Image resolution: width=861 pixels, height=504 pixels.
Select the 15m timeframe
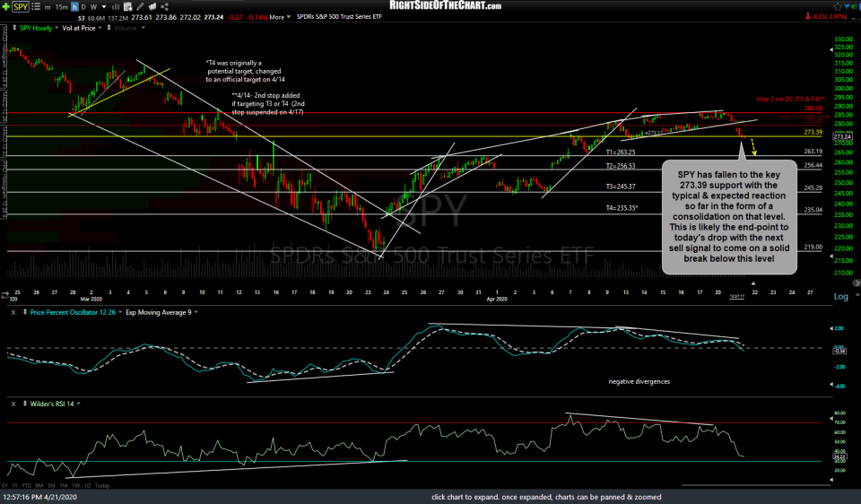62,7
